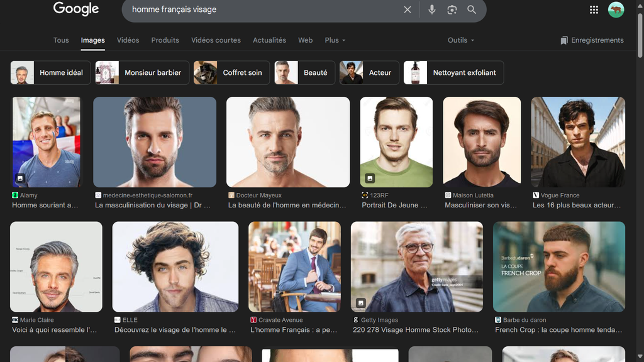Screen dimensions: 644x362
Task: Filter by Homme idéal chip
Action: coord(51,73)
